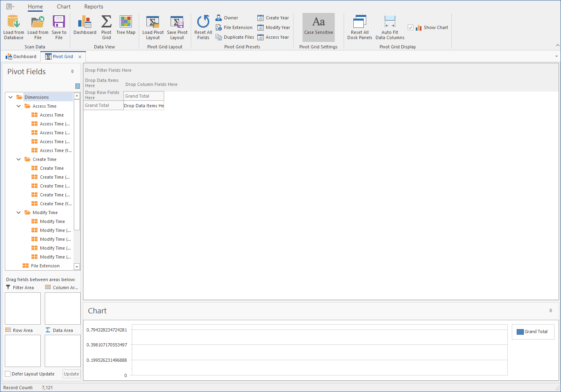Screen dimensions: 561x392
Task: Click the Save Pivot Layout icon
Action: coord(177,21)
